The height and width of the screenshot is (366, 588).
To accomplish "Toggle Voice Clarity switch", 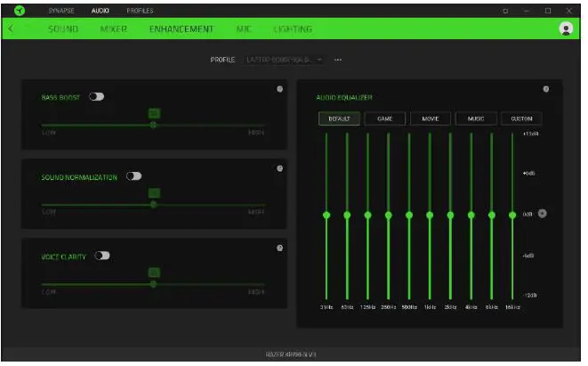I will point(102,256).
